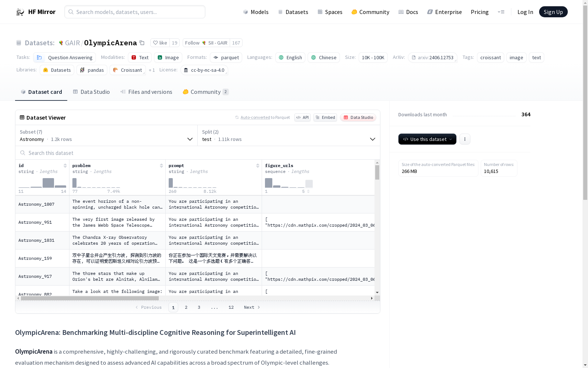Open the cc-by-nc-sa-4.0 license tag

204,70
